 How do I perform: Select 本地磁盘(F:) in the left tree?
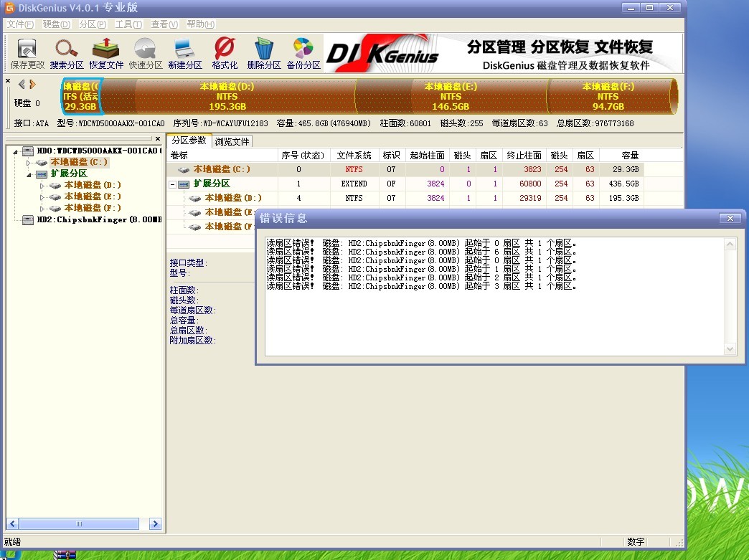point(93,208)
